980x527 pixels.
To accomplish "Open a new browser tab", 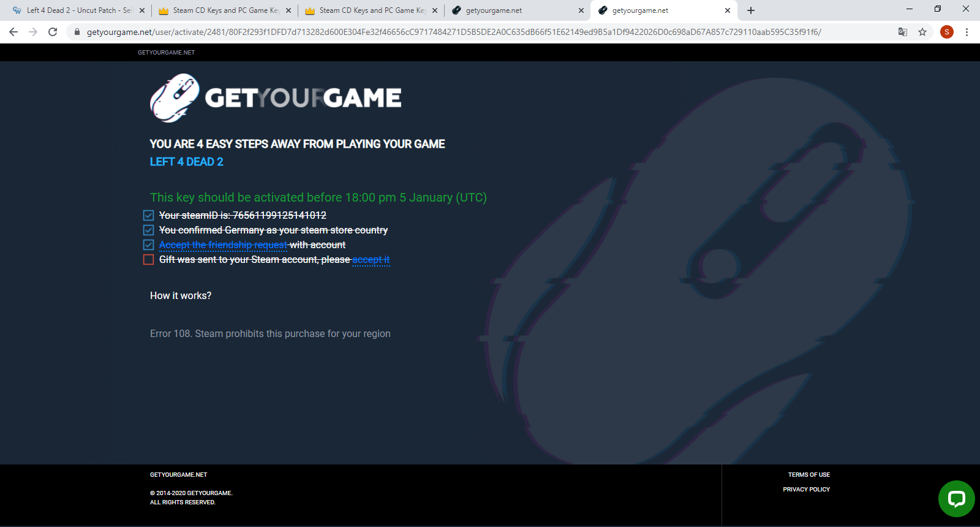I will pos(751,10).
